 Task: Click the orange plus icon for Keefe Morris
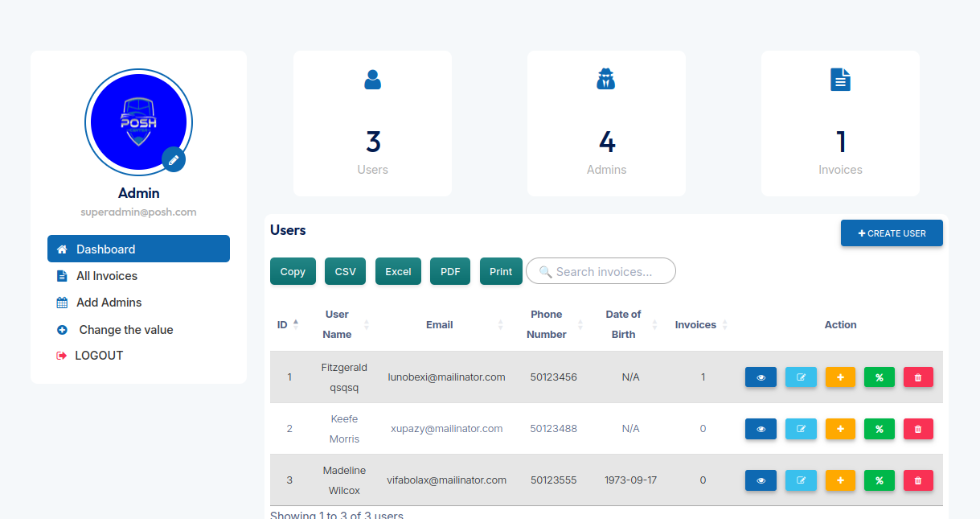[840, 428]
